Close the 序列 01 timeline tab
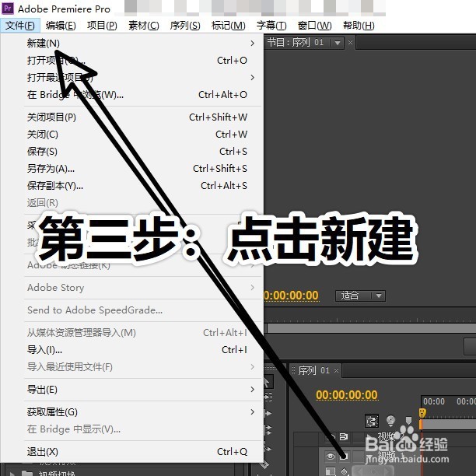 coord(336,370)
